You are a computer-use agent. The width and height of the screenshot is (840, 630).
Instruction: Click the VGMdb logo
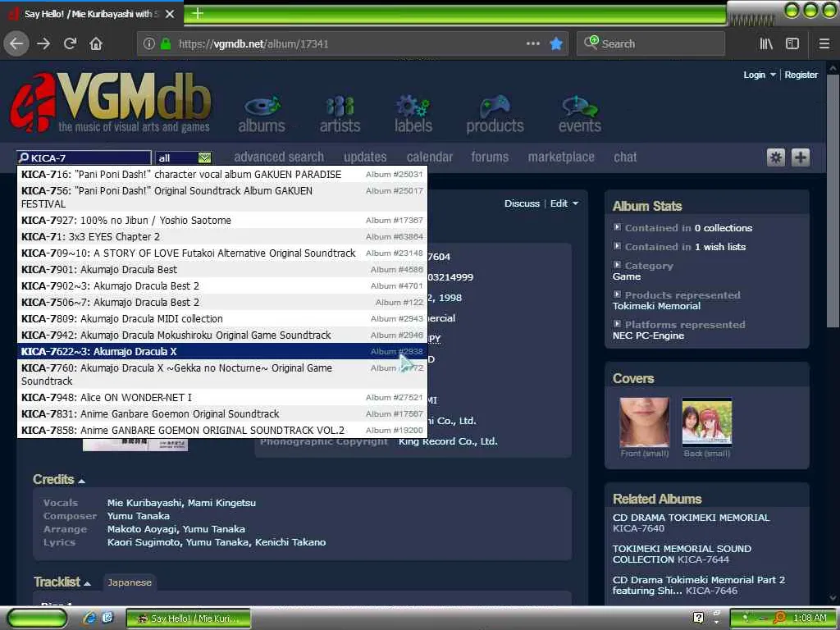tap(111, 103)
